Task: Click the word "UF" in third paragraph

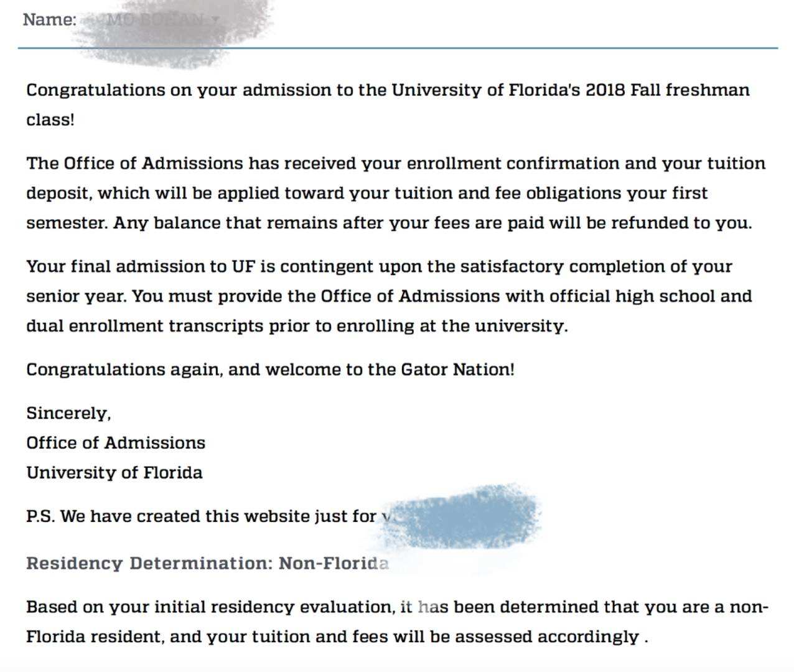Action: pyautogui.click(x=243, y=267)
